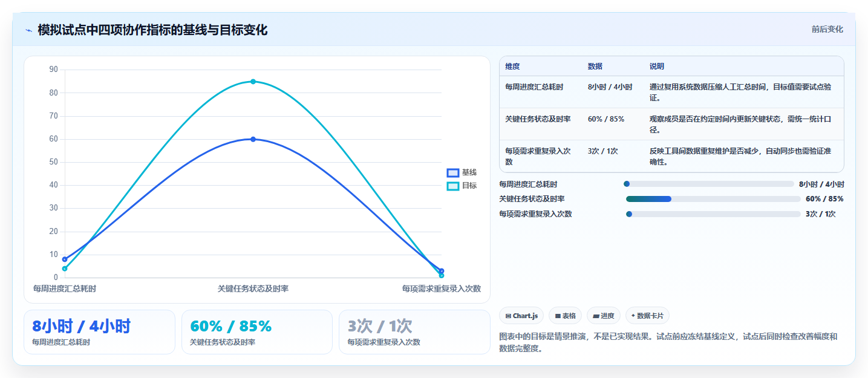The height and width of the screenshot is (378, 868).
Task: Click the 关键任务状态及时率 table row name
Action: 538,119
